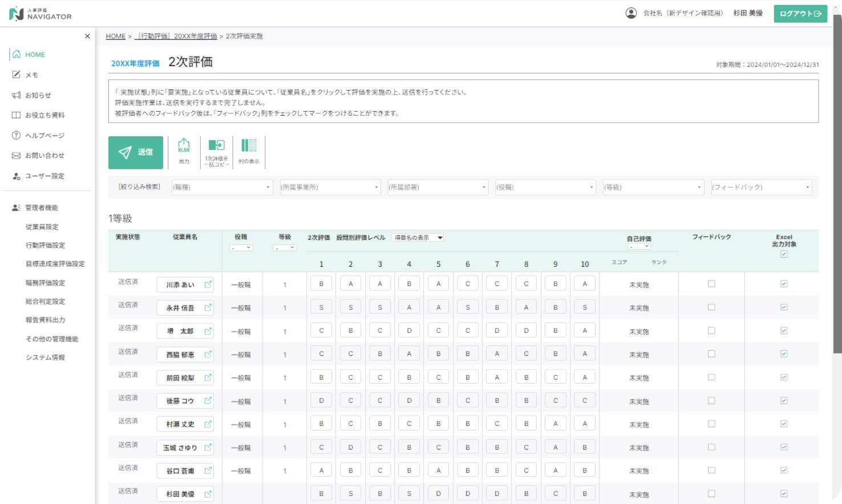This screenshot has width=842, height=504.
Task: Click the user account icon in header
Action: point(631,13)
